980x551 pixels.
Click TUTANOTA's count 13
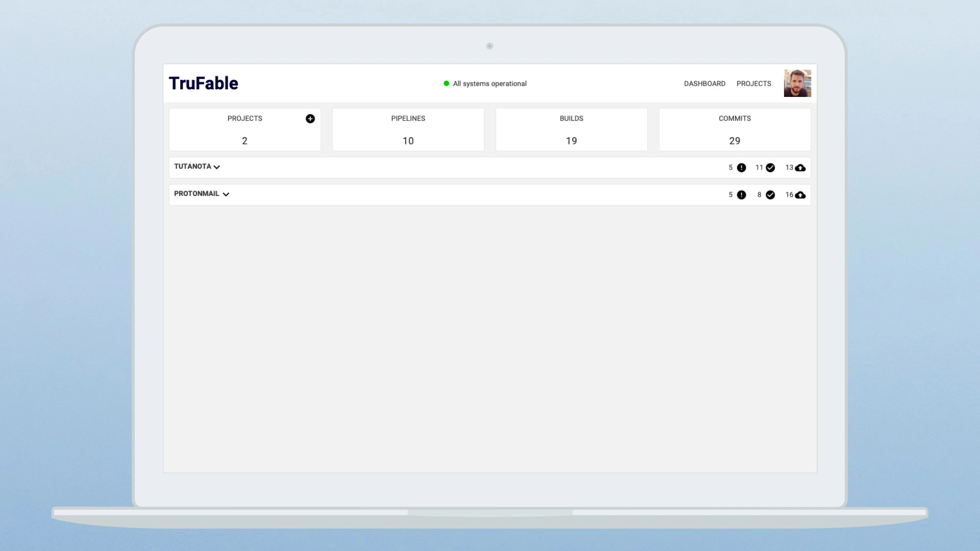coord(789,167)
